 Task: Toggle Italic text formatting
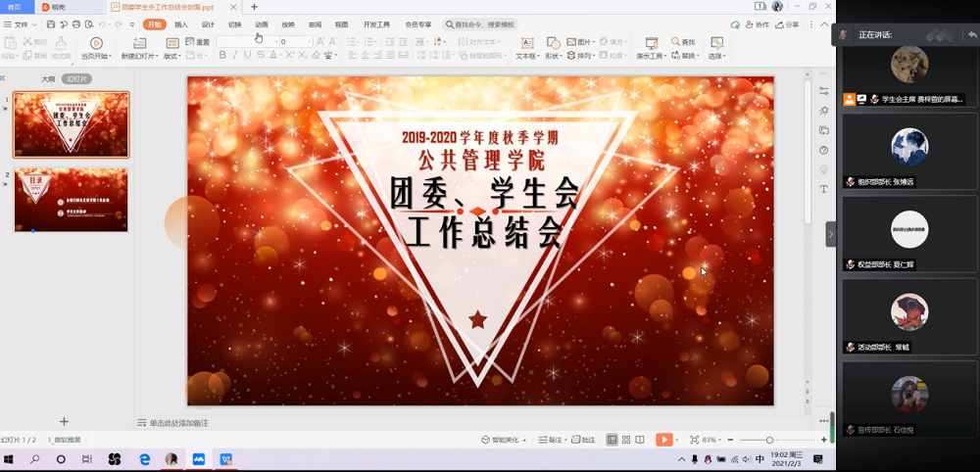[x=235, y=56]
